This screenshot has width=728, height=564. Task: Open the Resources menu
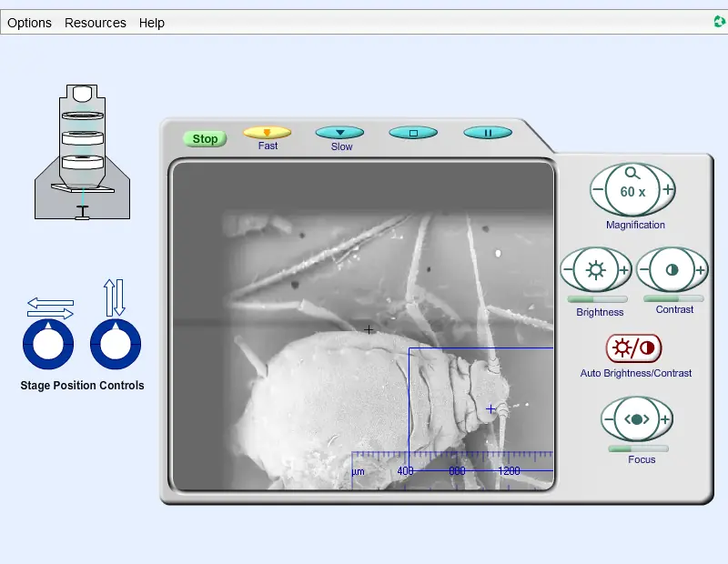96,23
